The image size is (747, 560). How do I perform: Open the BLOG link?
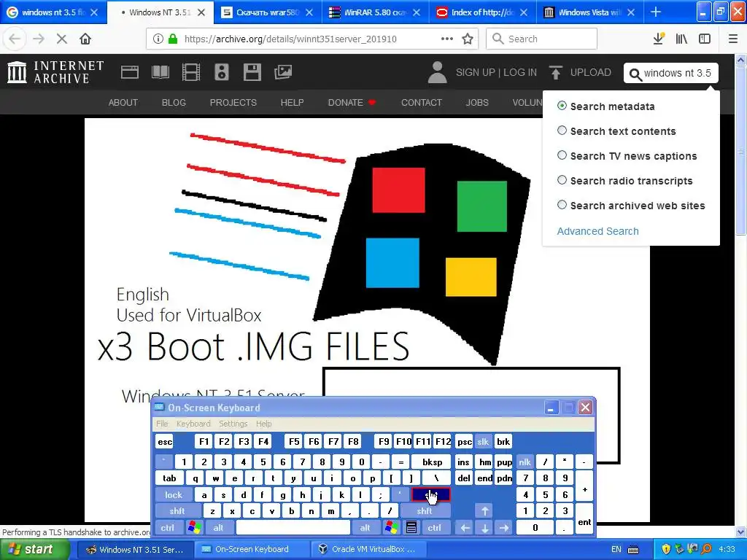pos(174,102)
